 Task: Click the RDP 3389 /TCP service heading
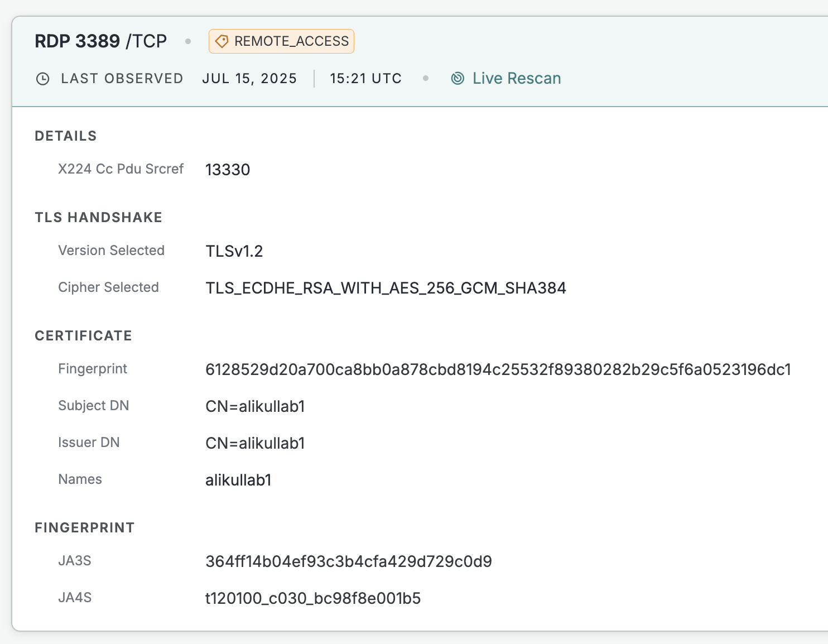pos(100,41)
